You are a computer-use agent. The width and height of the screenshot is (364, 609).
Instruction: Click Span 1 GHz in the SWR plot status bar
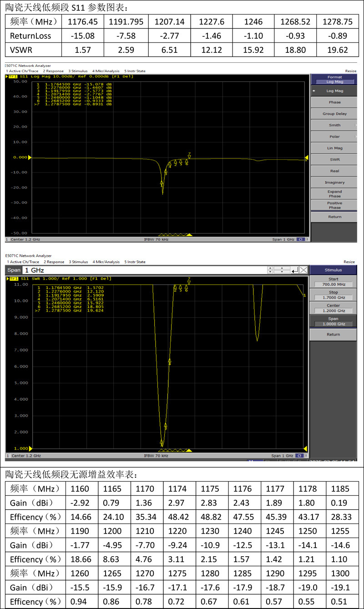[283, 456]
